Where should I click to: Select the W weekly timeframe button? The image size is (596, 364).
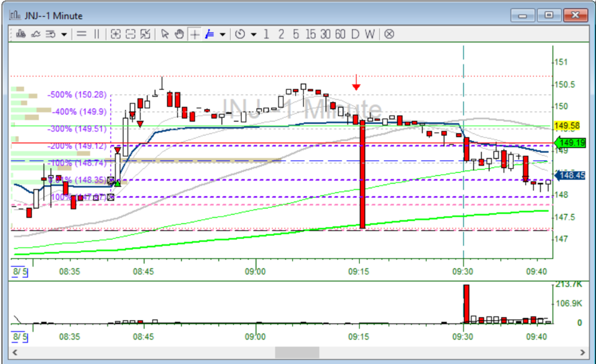370,34
